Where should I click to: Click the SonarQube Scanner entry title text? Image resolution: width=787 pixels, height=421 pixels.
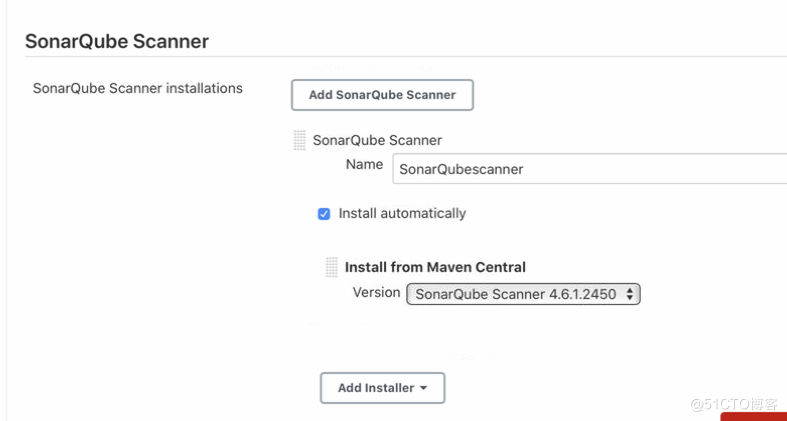click(377, 140)
